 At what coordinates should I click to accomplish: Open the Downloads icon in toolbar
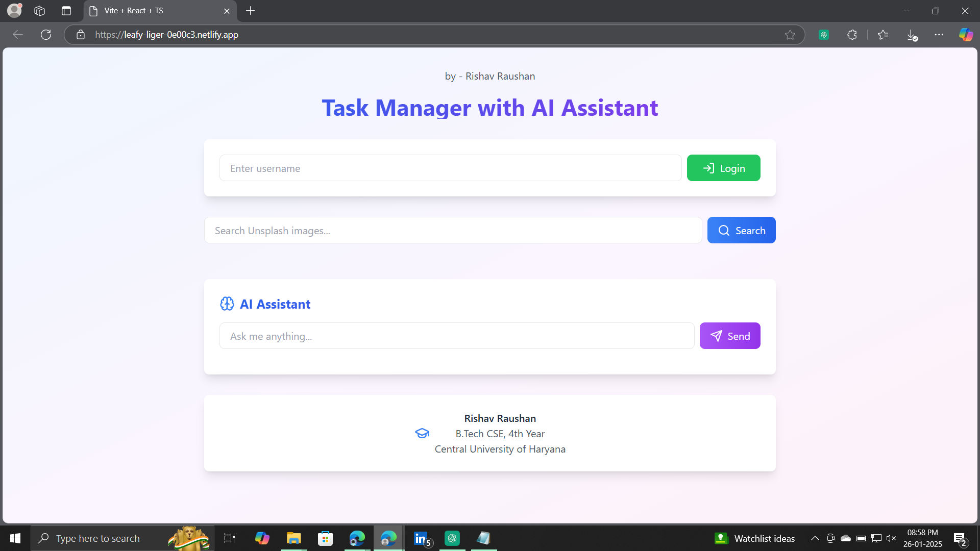[x=912, y=35]
